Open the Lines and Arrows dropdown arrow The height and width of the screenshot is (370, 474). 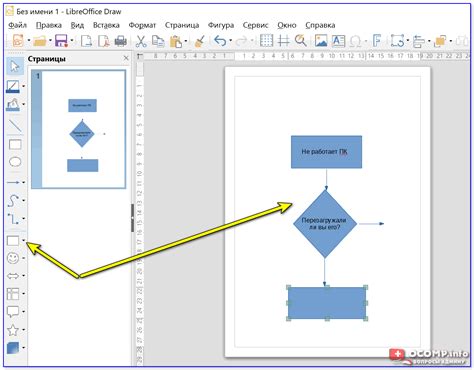click(x=24, y=182)
